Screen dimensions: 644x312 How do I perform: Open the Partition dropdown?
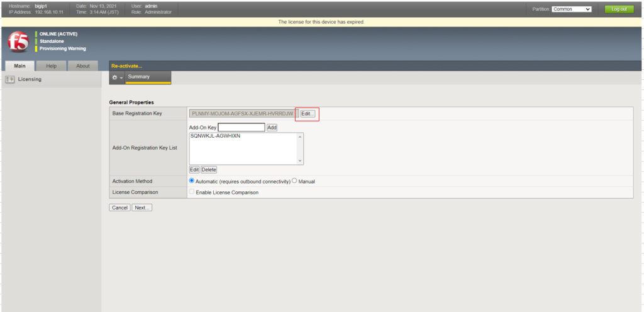pyautogui.click(x=571, y=9)
